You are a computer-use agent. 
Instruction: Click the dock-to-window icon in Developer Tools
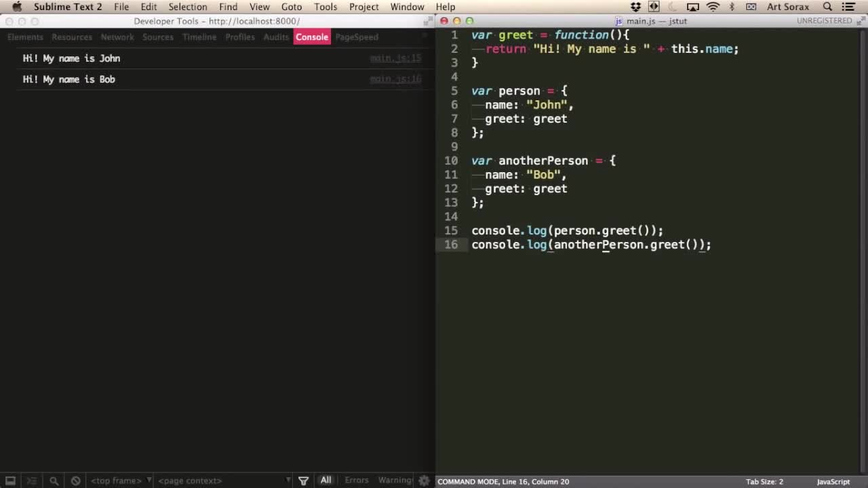click(10, 481)
